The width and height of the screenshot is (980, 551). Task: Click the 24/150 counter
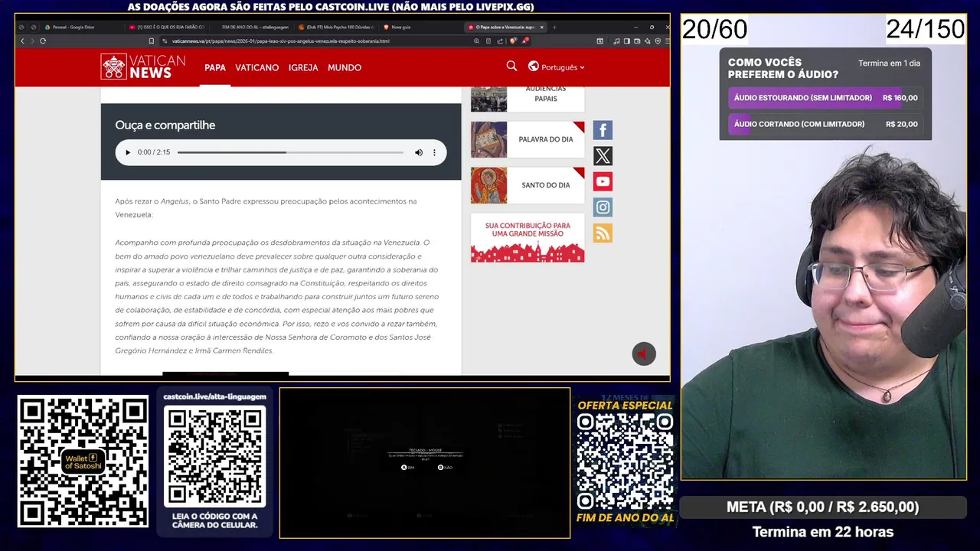pyautogui.click(x=926, y=30)
